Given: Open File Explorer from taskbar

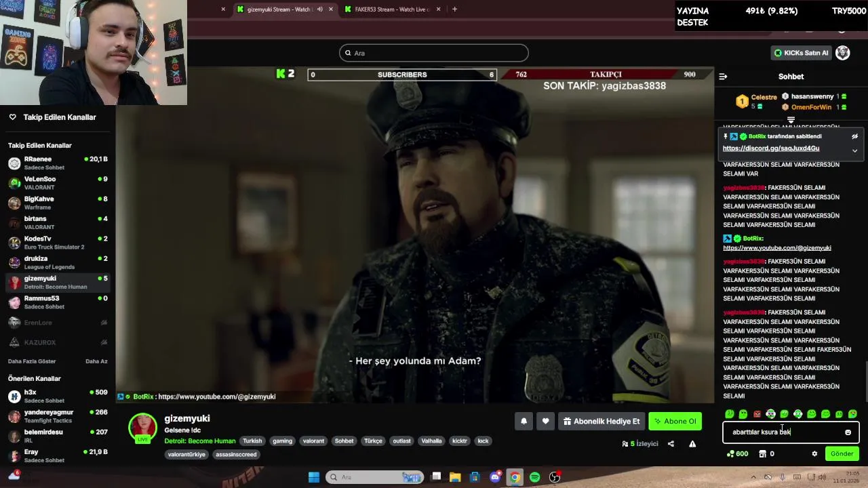Looking at the screenshot, I should [455, 477].
